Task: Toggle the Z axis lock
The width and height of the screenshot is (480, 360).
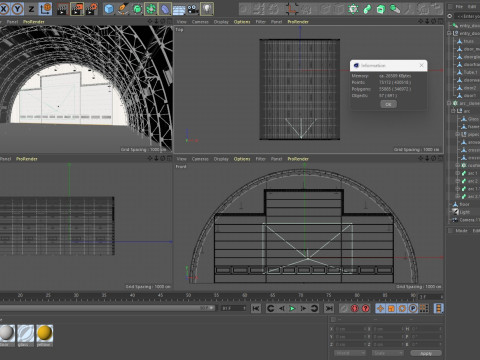Action: pyautogui.click(x=31, y=9)
